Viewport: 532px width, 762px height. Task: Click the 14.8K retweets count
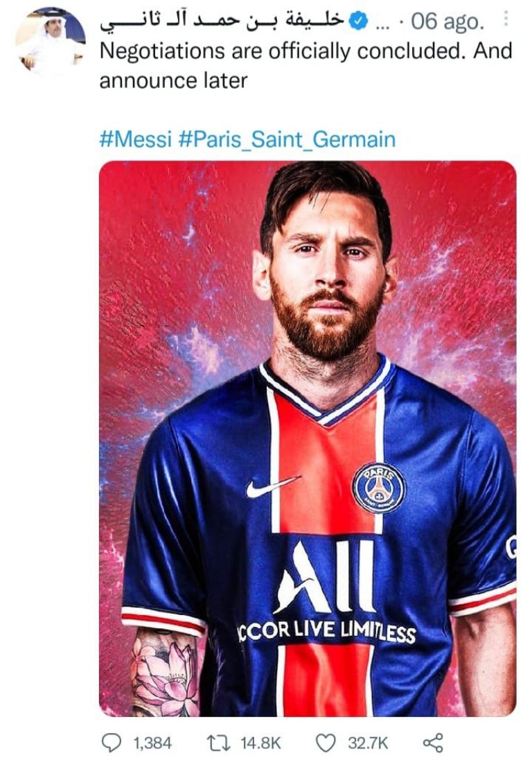pyautogui.click(x=260, y=743)
